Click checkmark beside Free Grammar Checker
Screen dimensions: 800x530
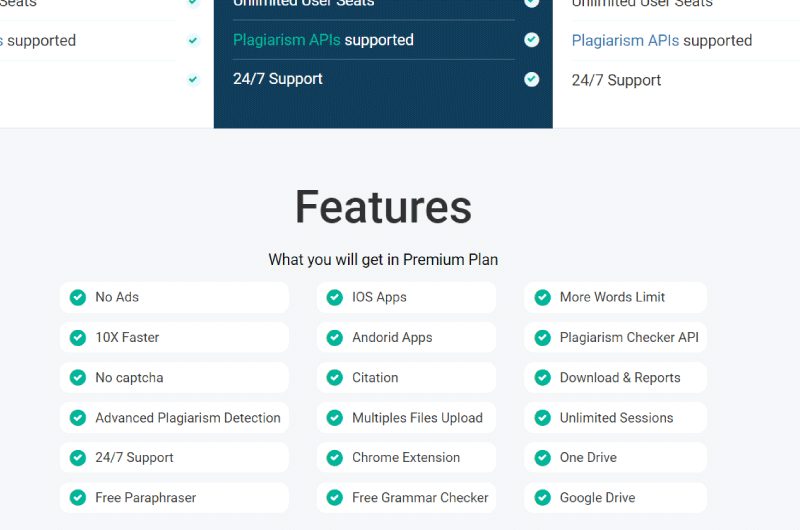335,498
